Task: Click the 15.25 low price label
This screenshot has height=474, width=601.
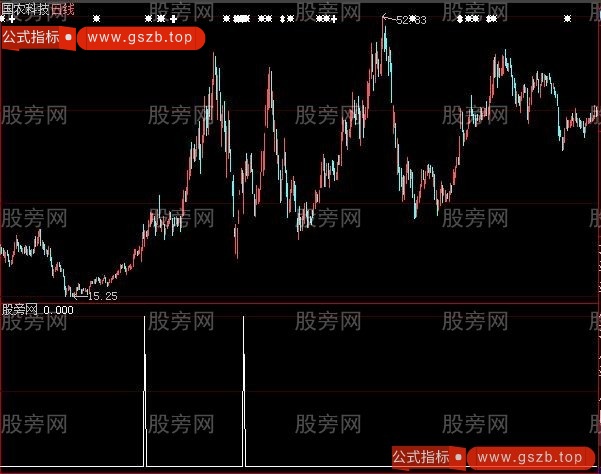Action: [x=103, y=296]
